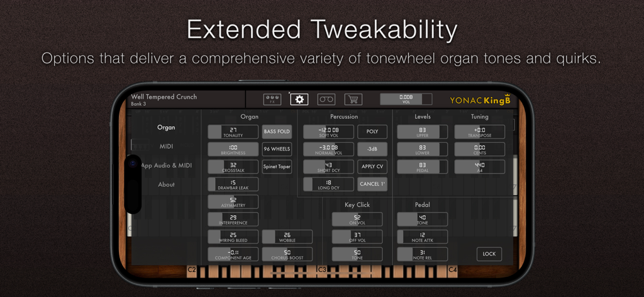Open the FX knobs panel icon
This screenshot has width=644, height=297.
(x=272, y=99)
